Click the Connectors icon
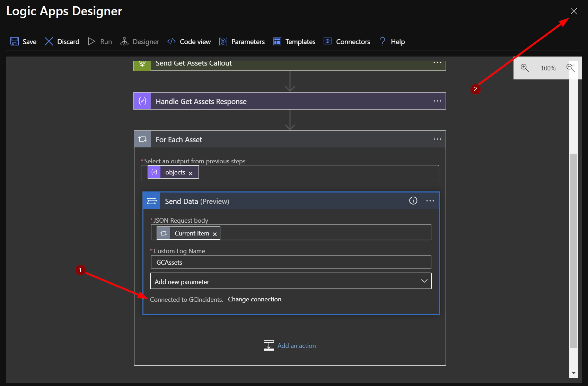Screen dimensions: 588x386 point(327,41)
